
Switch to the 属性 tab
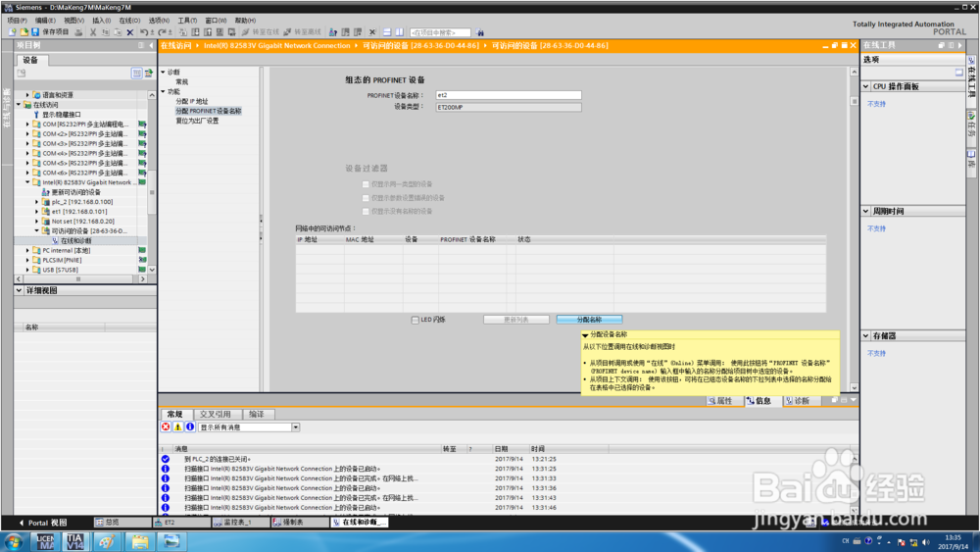(x=724, y=401)
